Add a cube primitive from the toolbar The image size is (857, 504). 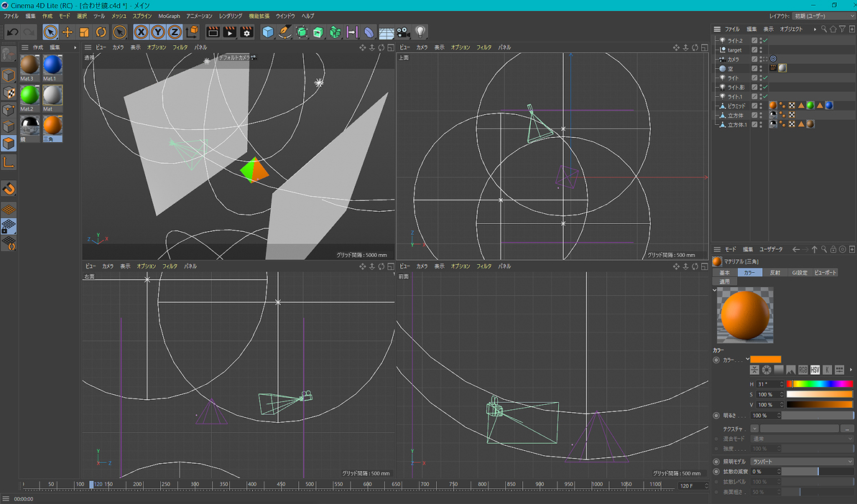point(268,32)
